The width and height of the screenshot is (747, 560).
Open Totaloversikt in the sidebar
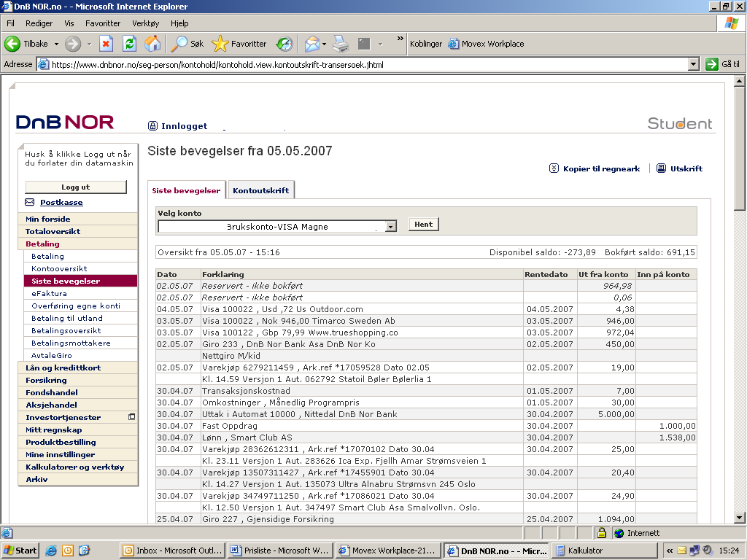point(53,231)
